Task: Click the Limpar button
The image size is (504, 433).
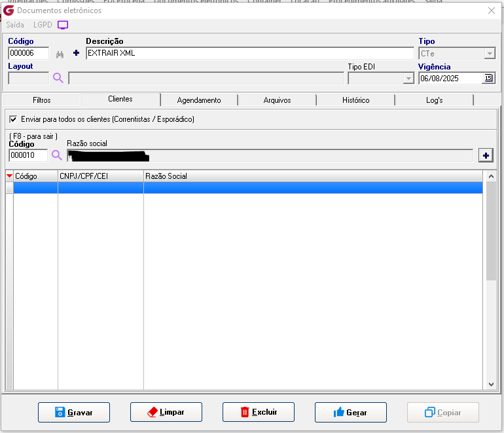Action: pos(166,412)
